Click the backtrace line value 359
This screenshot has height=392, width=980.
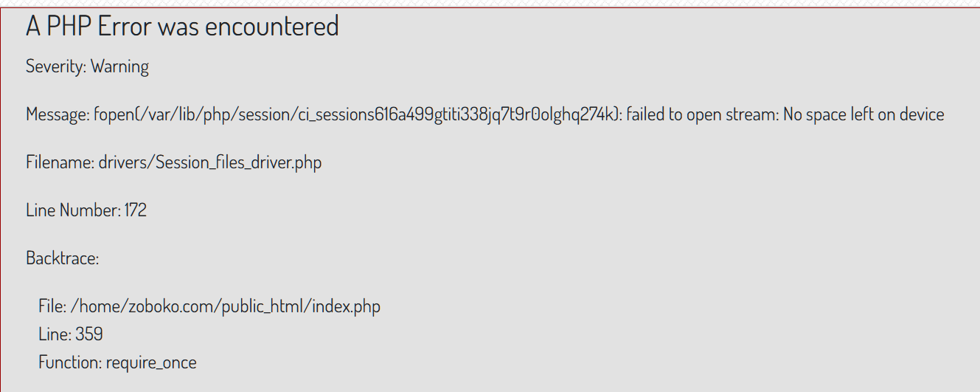89,334
